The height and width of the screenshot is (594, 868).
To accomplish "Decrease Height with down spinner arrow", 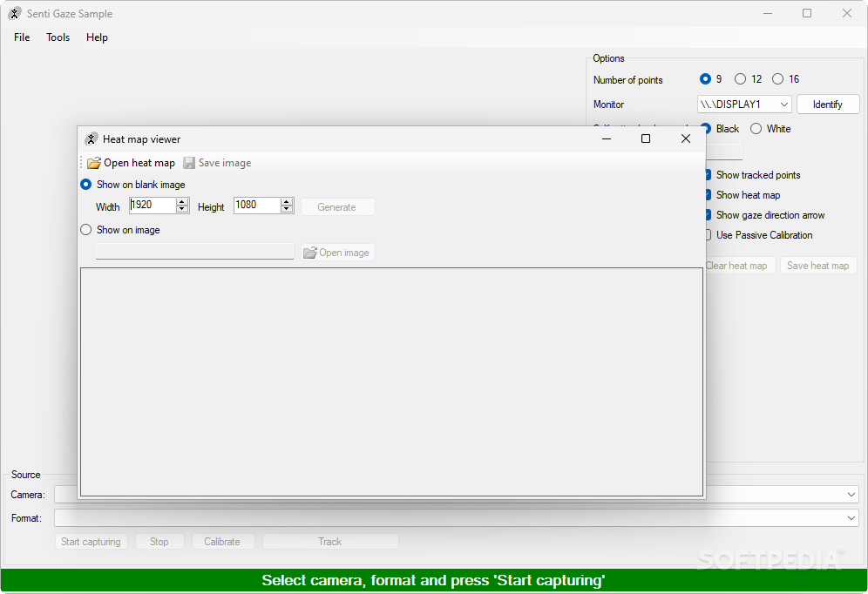I will click(x=286, y=209).
